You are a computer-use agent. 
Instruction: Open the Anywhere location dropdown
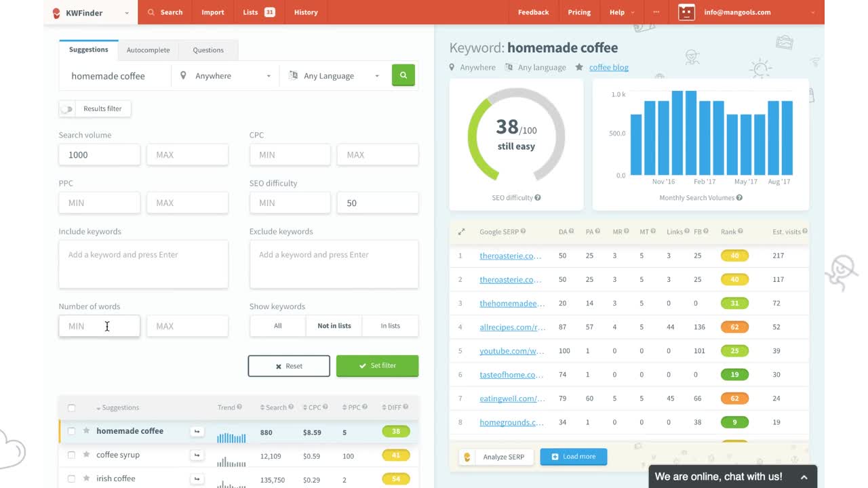pos(225,76)
